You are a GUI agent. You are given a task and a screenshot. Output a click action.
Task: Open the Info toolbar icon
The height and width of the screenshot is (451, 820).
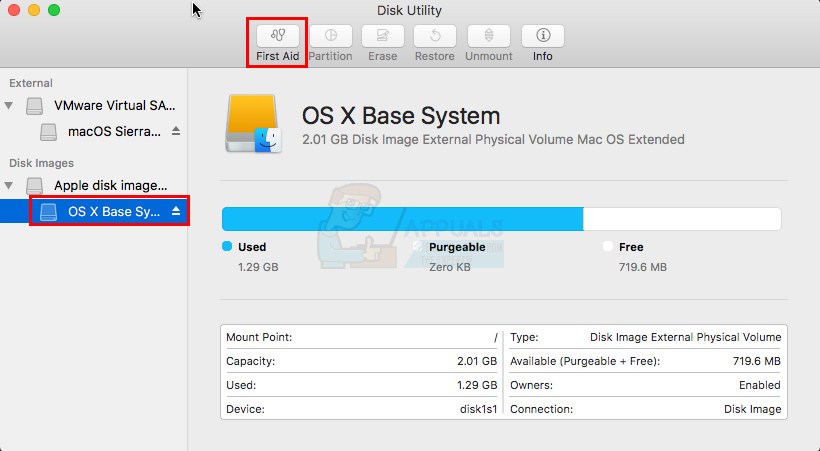click(542, 36)
